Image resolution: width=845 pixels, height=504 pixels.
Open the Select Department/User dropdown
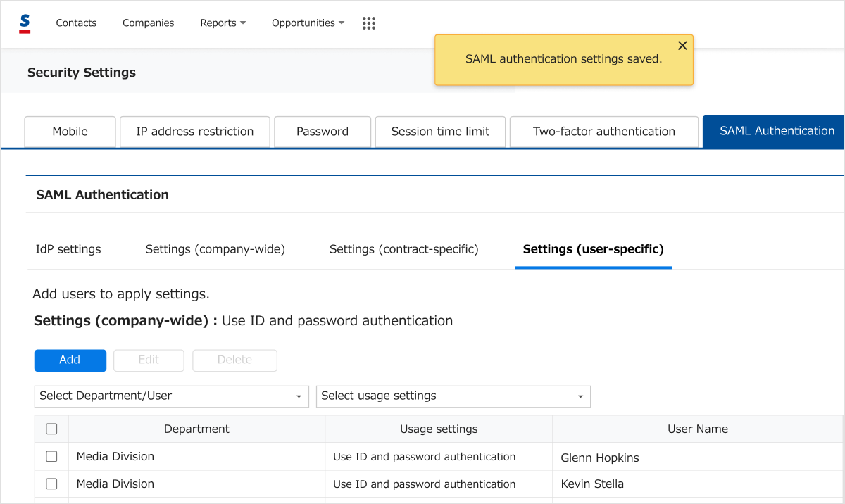pyautogui.click(x=172, y=396)
